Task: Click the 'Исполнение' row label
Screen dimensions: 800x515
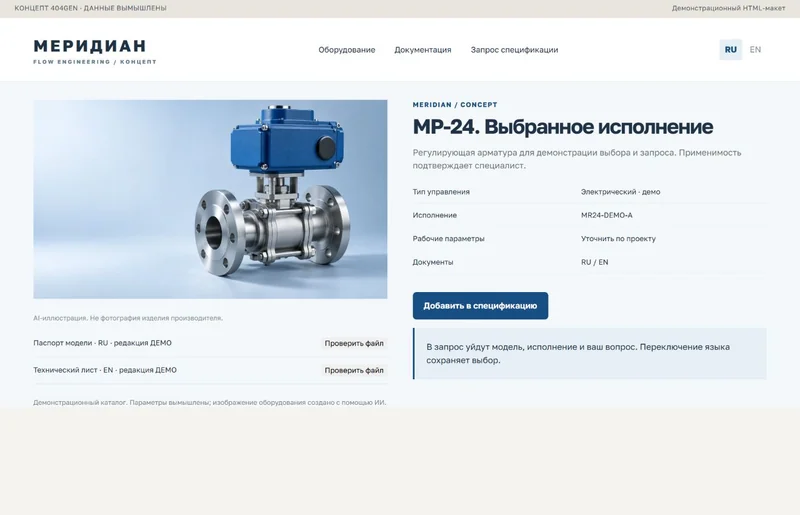Action: point(435,215)
